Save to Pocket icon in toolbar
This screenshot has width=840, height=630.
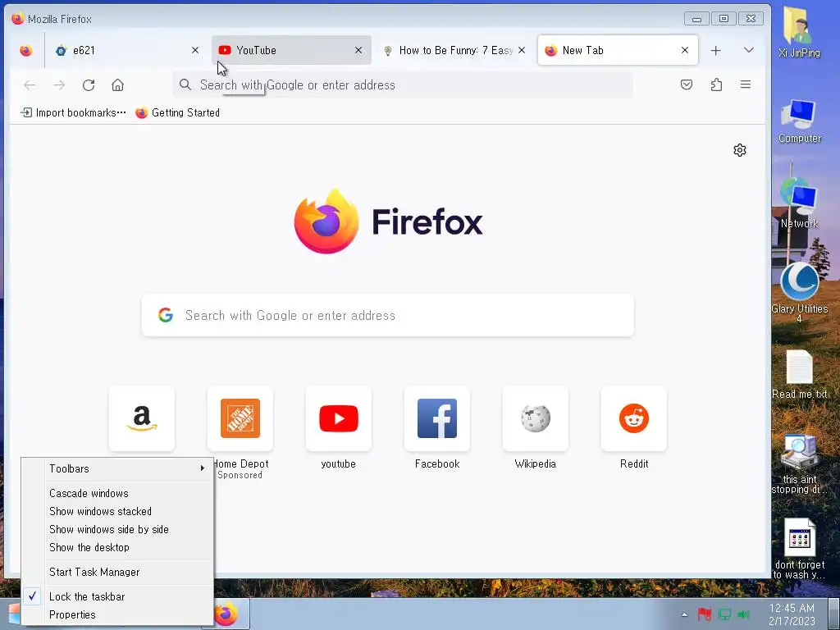pyautogui.click(x=687, y=84)
